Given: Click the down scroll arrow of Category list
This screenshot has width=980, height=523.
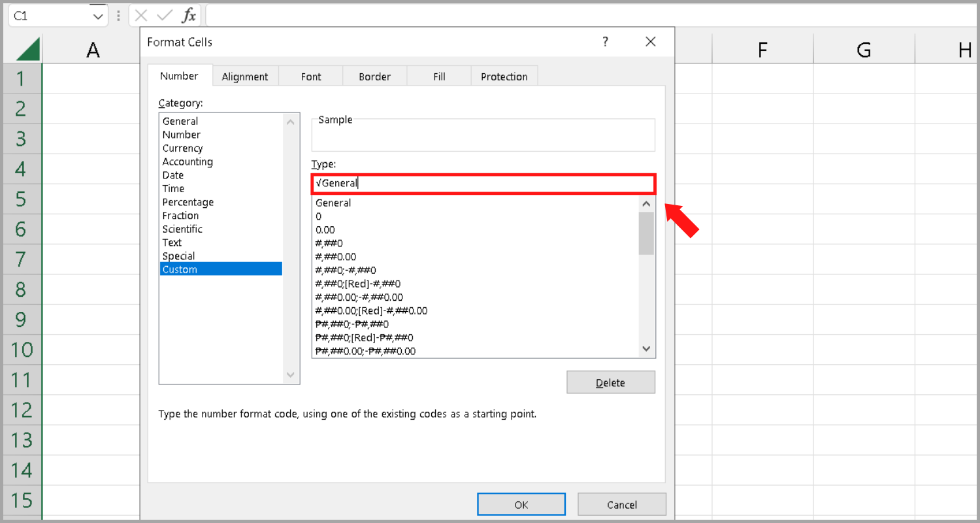Looking at the screenshot, I should 291,375.
